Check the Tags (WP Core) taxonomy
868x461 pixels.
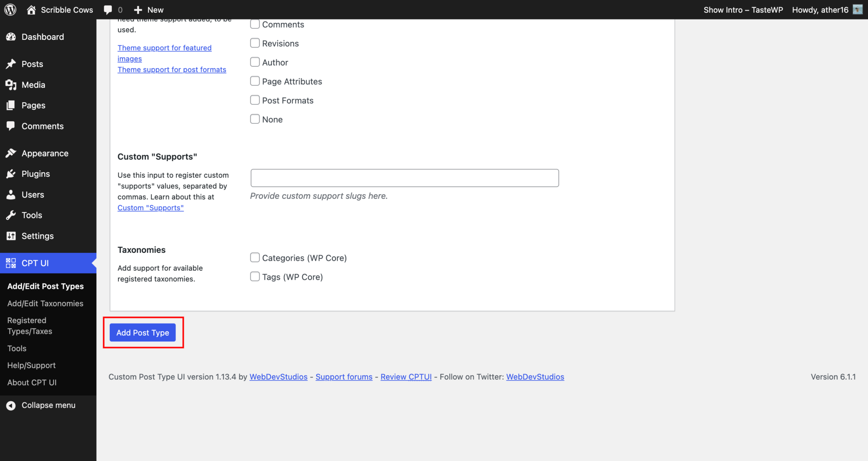pos(255,276)
